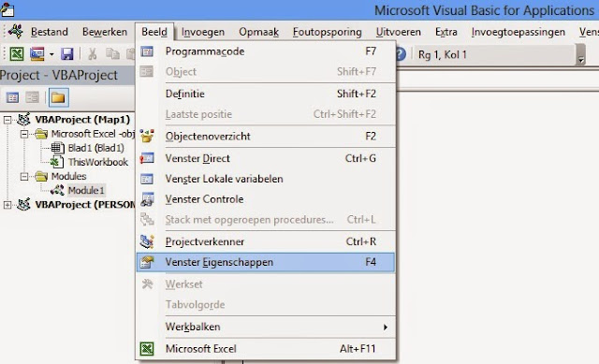Screen dimensions: 599x364
Task: Click the blue Help question mark icon
Action: tap(401, 54)
